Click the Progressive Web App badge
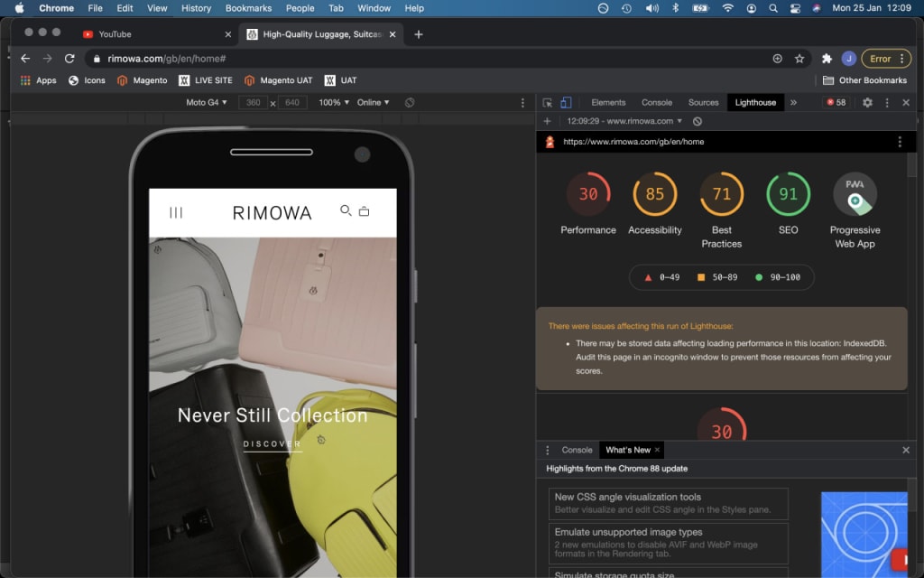The width and height of the screenshot is (924, 578). [x=855, y=194]
